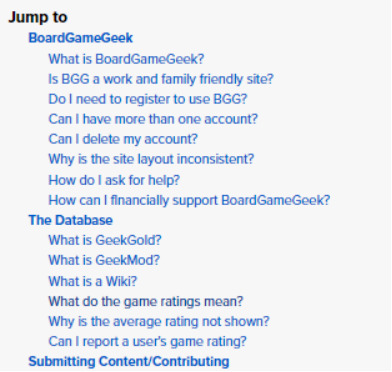This screenshot has height=372, width=392.
Task: Select 'Can I have more than one account?'
Action: 153,119
